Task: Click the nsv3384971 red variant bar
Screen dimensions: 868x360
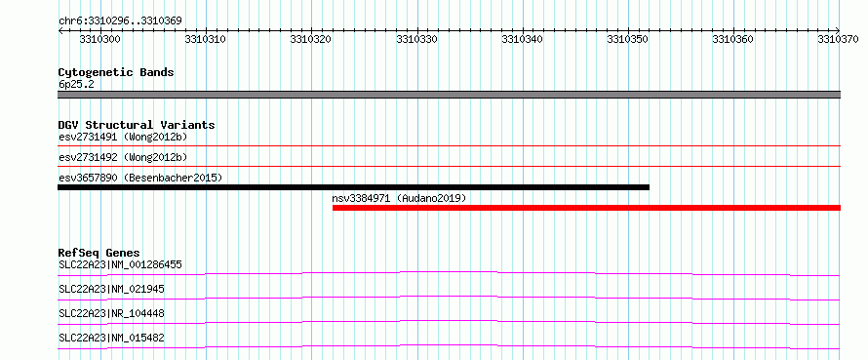Action: click(586, 208)
